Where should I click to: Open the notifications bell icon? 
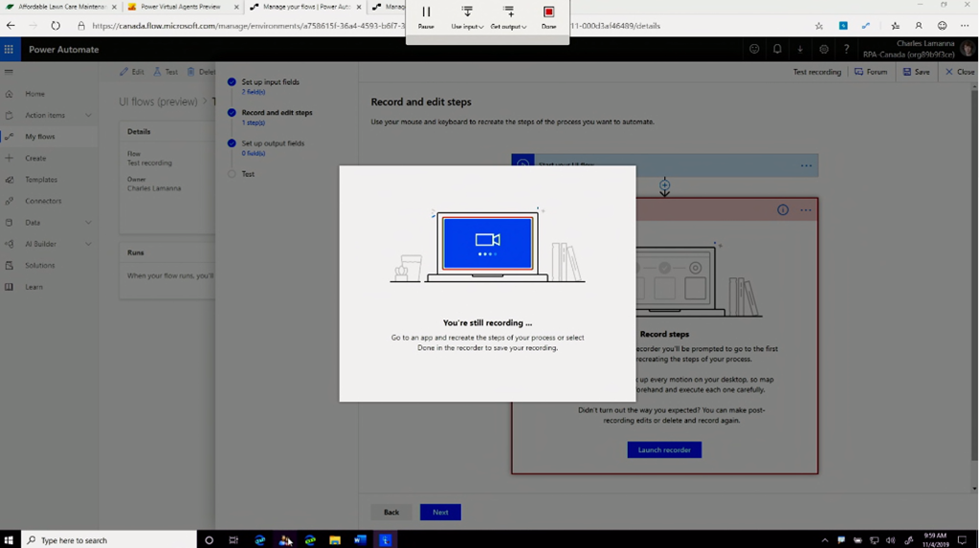pos(777,50)
